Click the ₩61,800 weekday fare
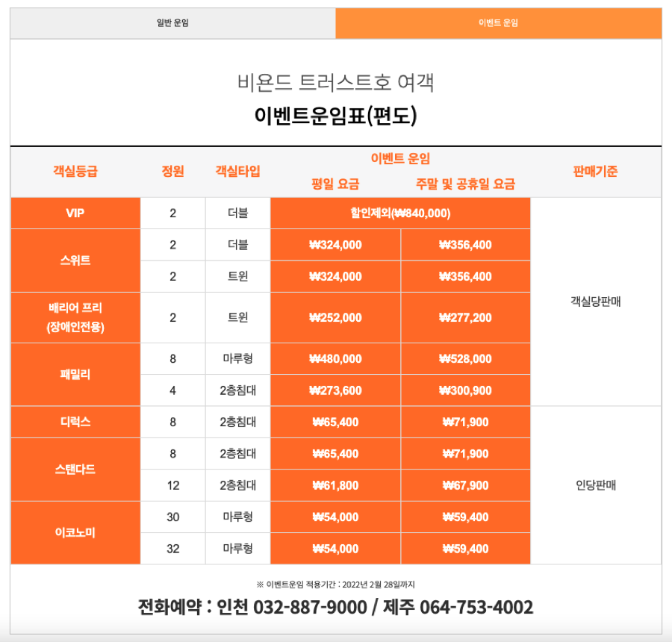Screen dimensions: 672x642 (335, 485)
